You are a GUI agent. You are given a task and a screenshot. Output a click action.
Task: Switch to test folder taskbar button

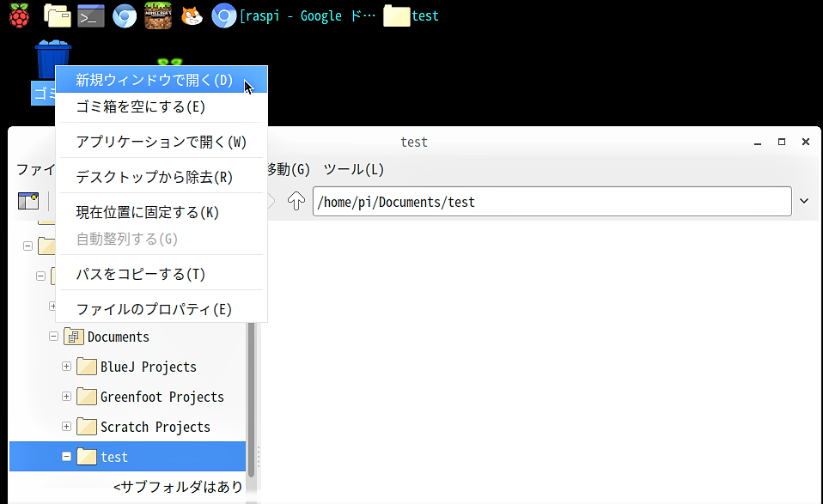click(411, 15)
